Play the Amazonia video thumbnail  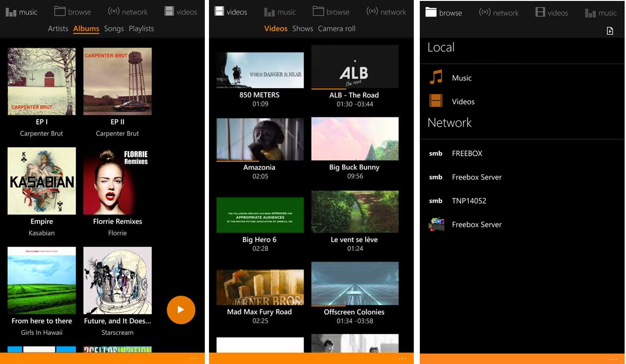click(x=260, y=140)
